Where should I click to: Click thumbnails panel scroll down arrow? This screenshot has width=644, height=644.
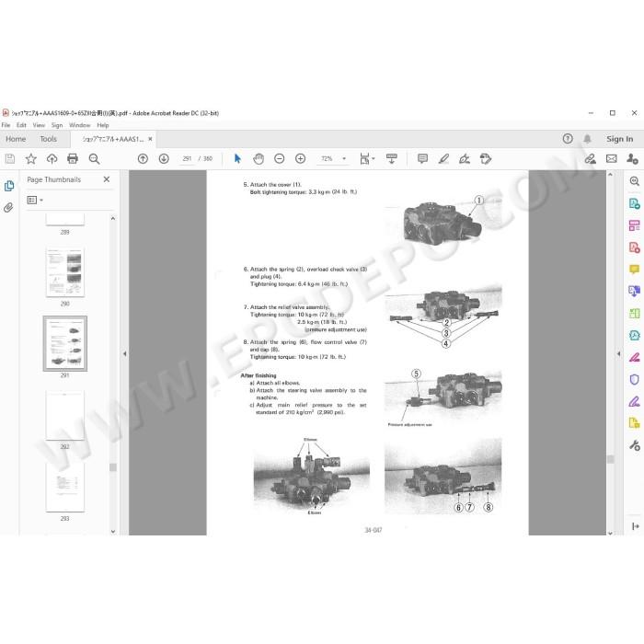pyautogui.click(x=113, y=531)
